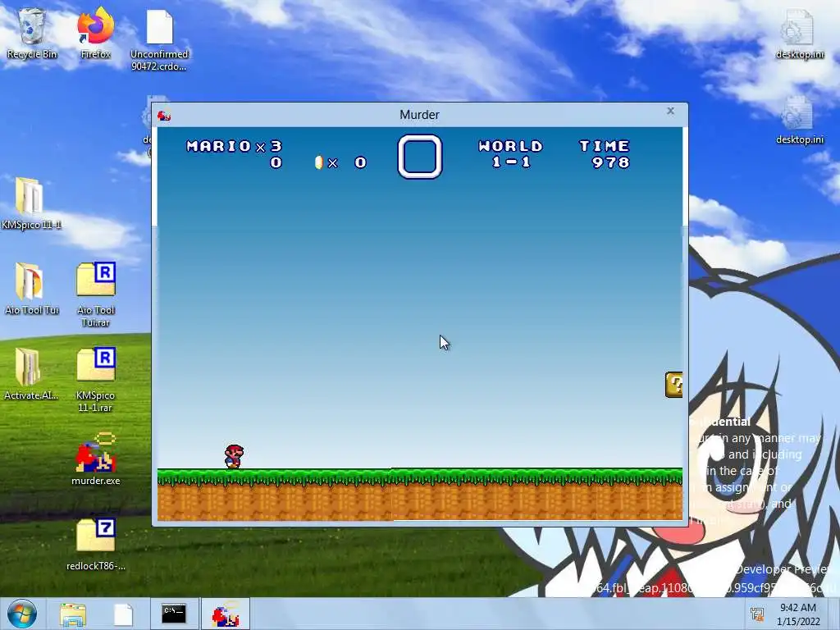Open the Activate.AI folder icon

(x=32, y=374)
